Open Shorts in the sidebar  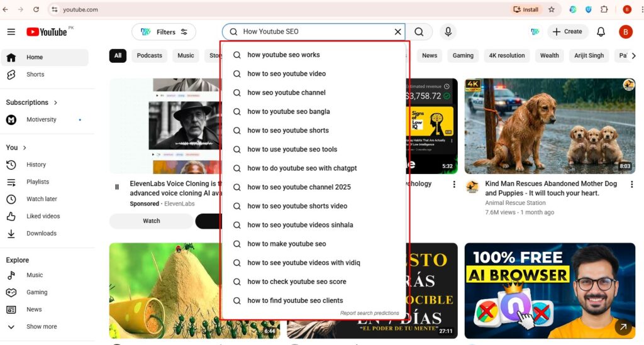[x=45, y=74]
